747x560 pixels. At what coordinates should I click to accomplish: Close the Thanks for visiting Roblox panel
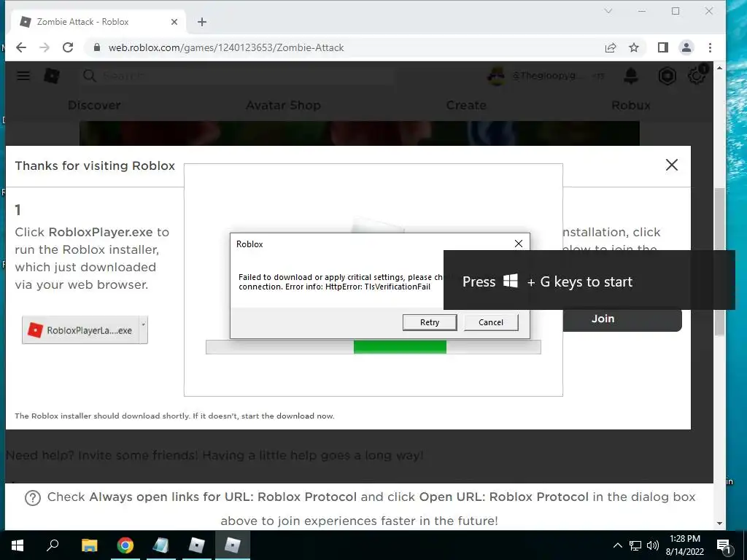tap(672, 165)
